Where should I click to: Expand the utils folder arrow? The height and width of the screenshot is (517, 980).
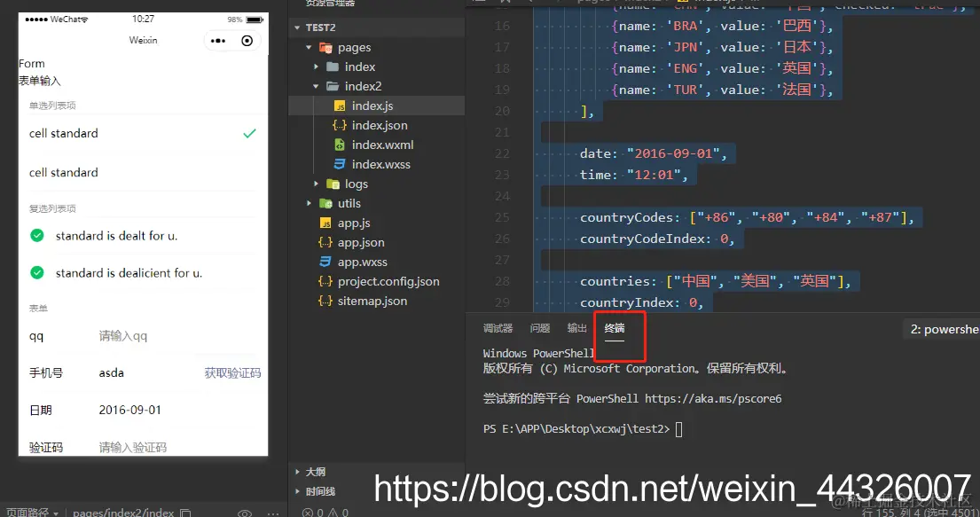[x=309, y=203]
